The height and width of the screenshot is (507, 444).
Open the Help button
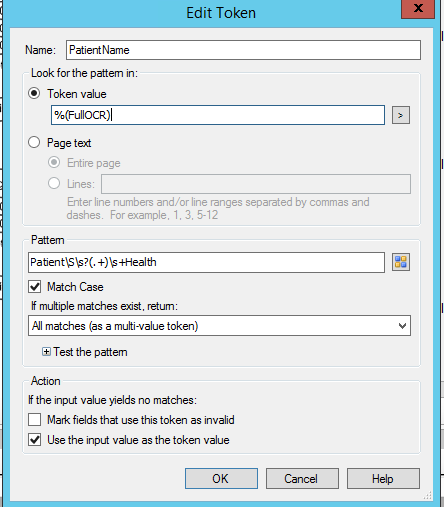tap(383, 479)
